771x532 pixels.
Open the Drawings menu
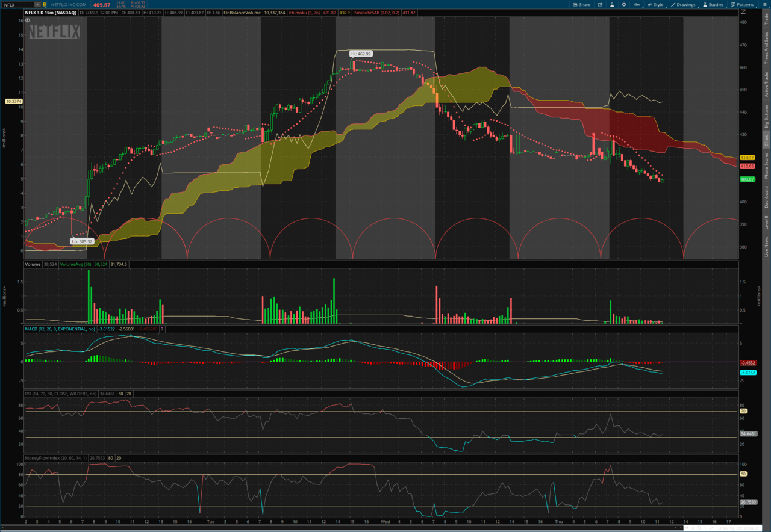coord(683,5)
